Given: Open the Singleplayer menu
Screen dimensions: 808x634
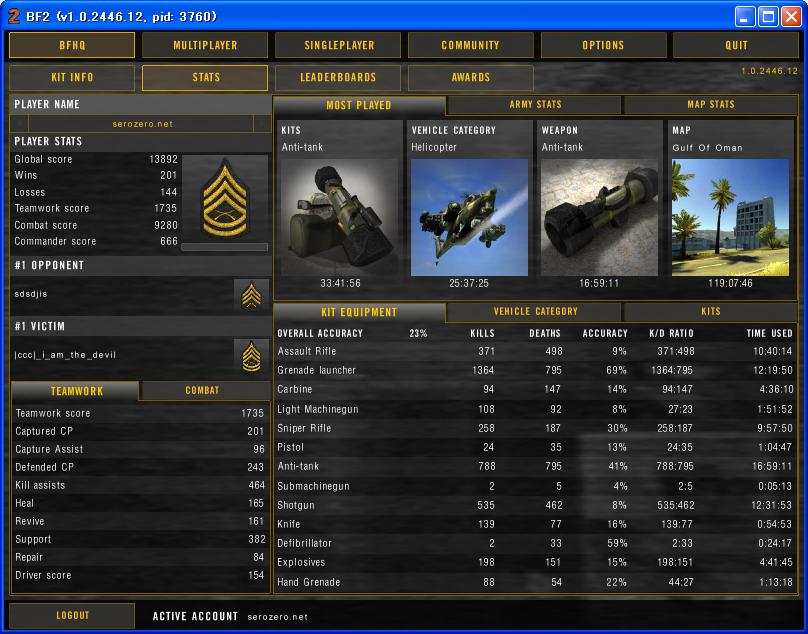Looking at the screenshot, I should pos(338,45).
